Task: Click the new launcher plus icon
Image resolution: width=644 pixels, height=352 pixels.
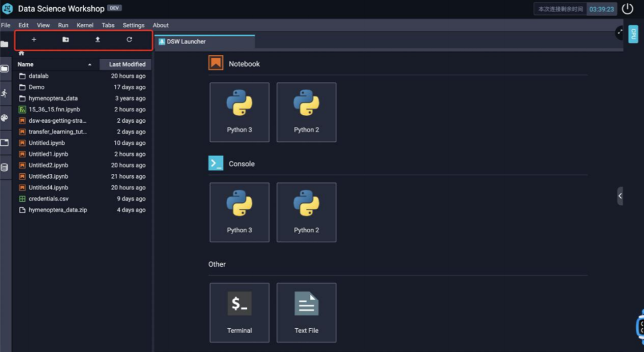Action: [34, 39]
